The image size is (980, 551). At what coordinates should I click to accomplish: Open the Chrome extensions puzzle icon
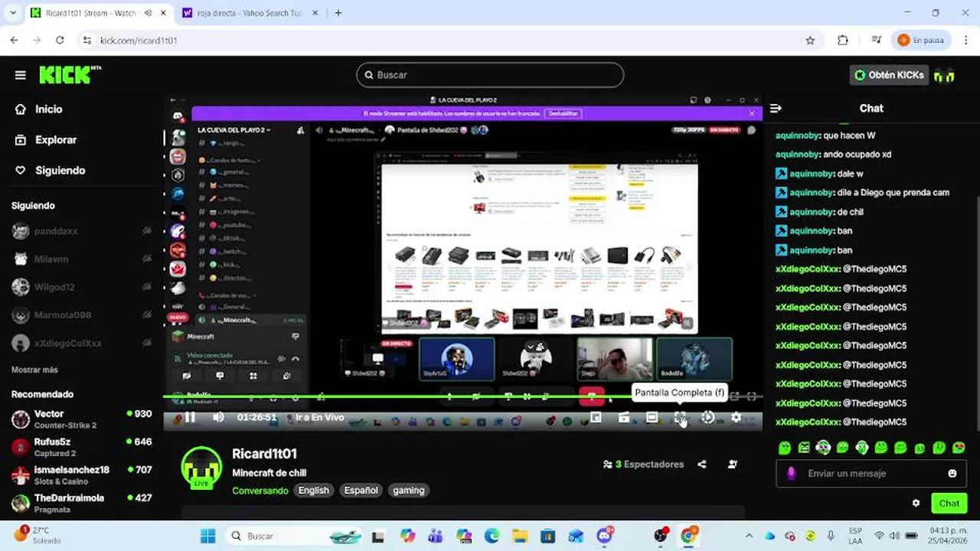pos(843,41)
